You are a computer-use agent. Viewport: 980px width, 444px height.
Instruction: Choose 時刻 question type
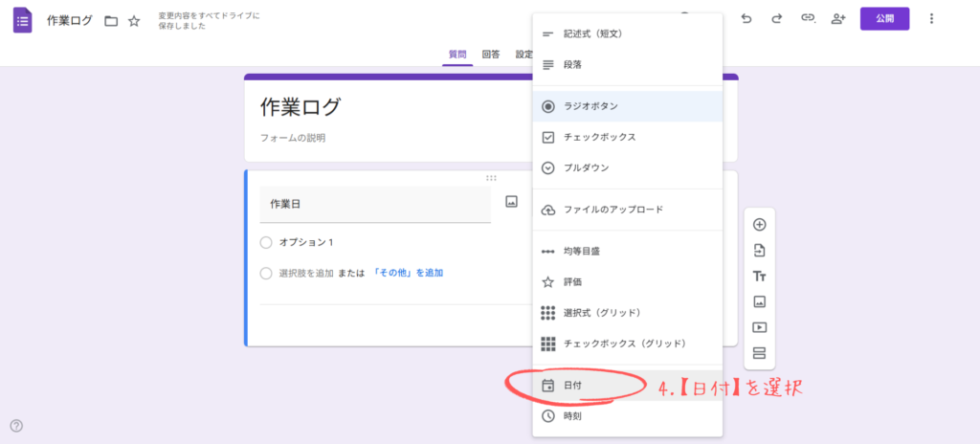pos(628,416)
